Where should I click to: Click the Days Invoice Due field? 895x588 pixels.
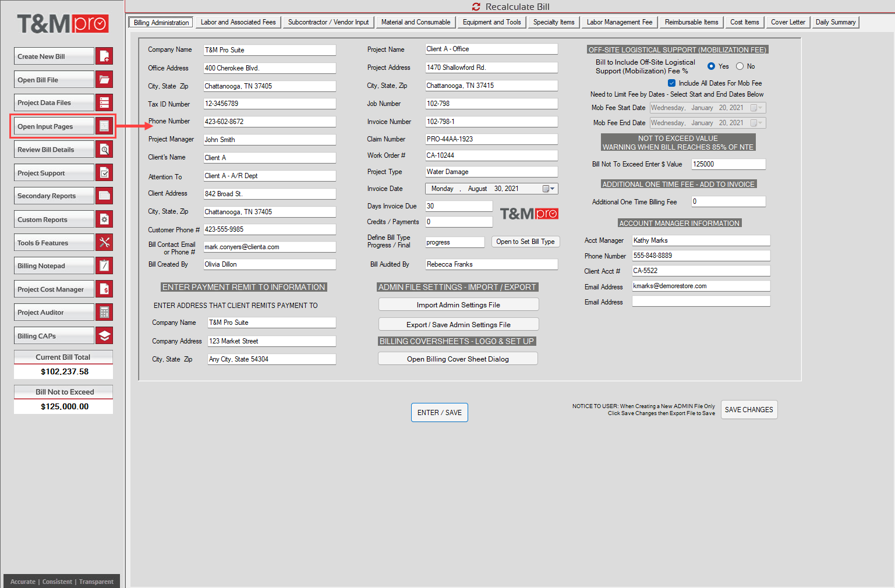coord(459,206)
